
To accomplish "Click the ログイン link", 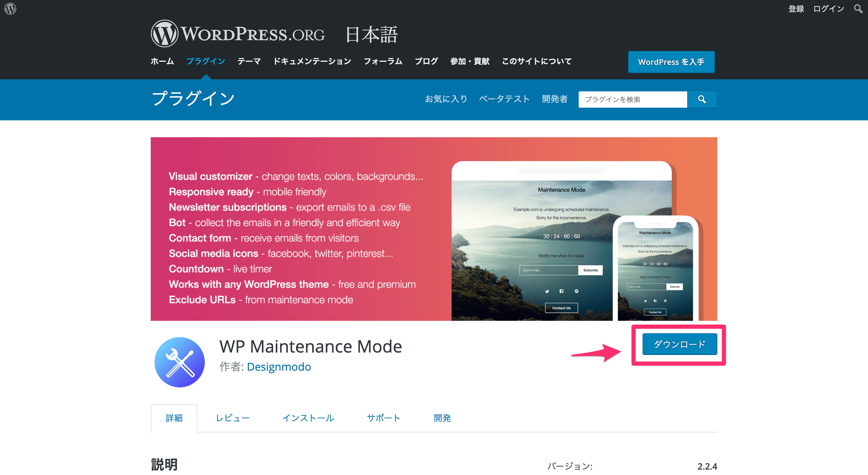I will pos(828,8).
